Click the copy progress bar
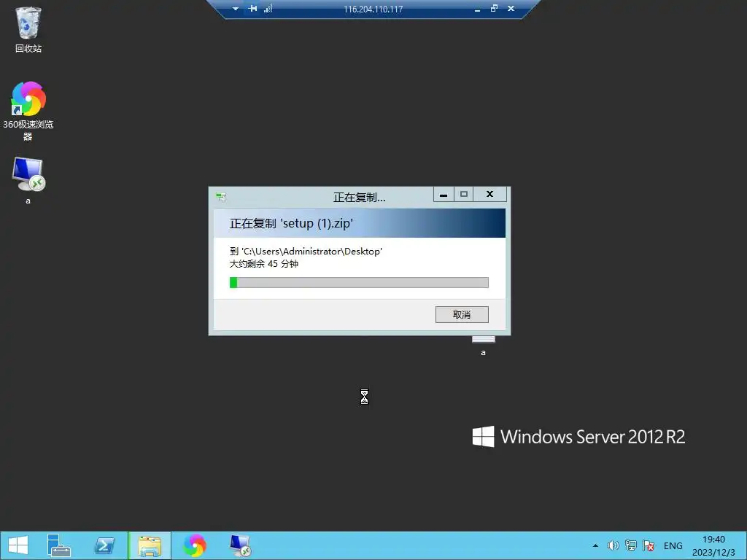747x560 pixels. (359, 282)
